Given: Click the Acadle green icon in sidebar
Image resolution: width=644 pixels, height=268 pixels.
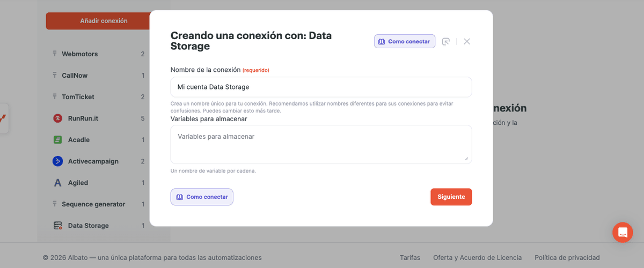Looking at the screenshot, I should (x=57, y=140).
